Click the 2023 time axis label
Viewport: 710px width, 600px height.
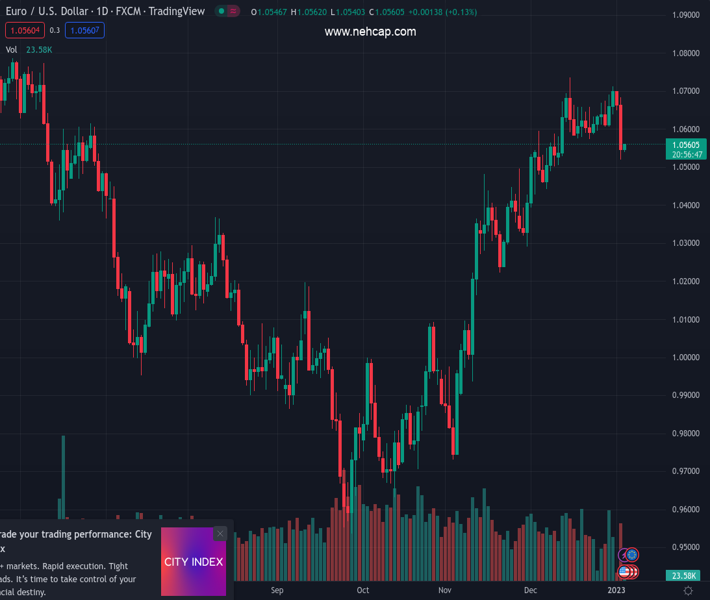coord(617,590)
